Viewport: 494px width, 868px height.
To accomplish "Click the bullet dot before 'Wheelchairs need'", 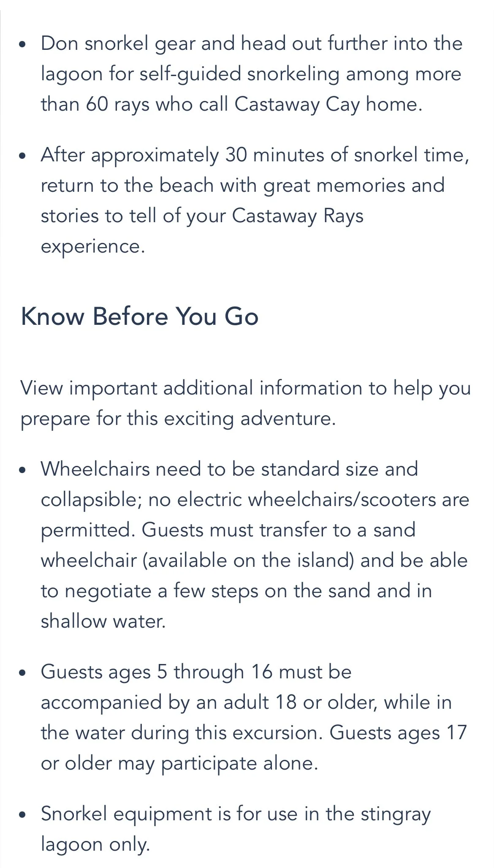I will 23,470.
